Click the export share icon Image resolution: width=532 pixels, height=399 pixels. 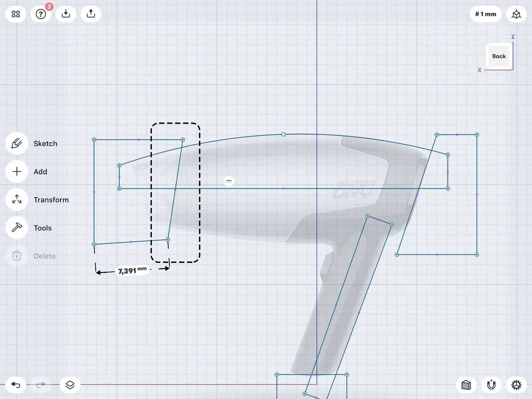click(x=91, y=14)
